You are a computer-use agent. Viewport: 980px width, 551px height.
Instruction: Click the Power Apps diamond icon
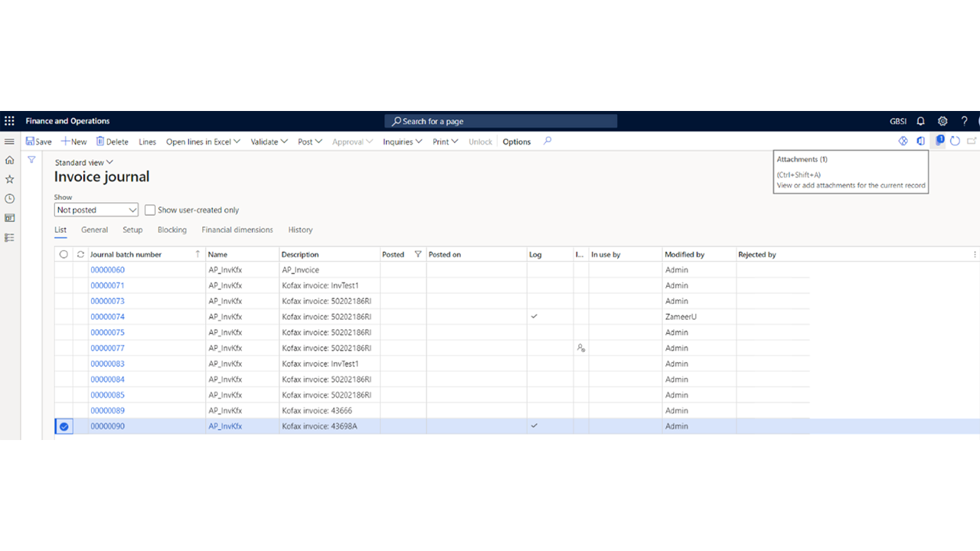pos(903,141)
